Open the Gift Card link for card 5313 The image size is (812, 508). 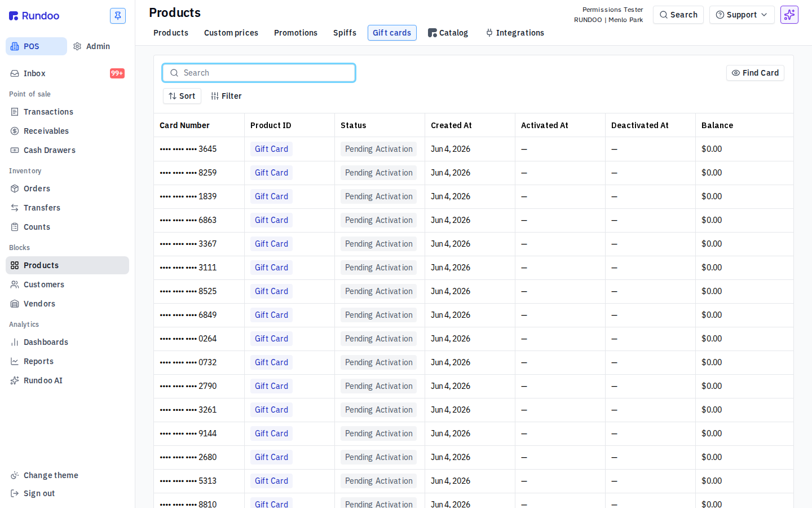click(x=271, y=481)
